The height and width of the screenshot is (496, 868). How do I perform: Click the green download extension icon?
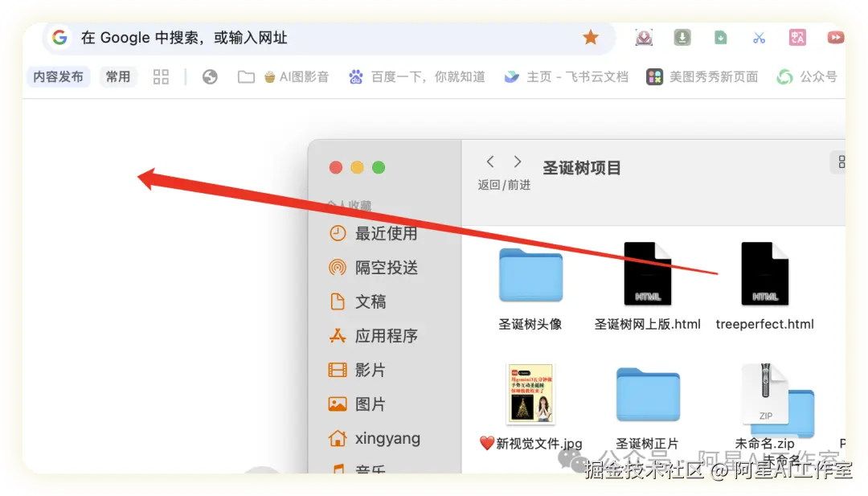(720, 37)
